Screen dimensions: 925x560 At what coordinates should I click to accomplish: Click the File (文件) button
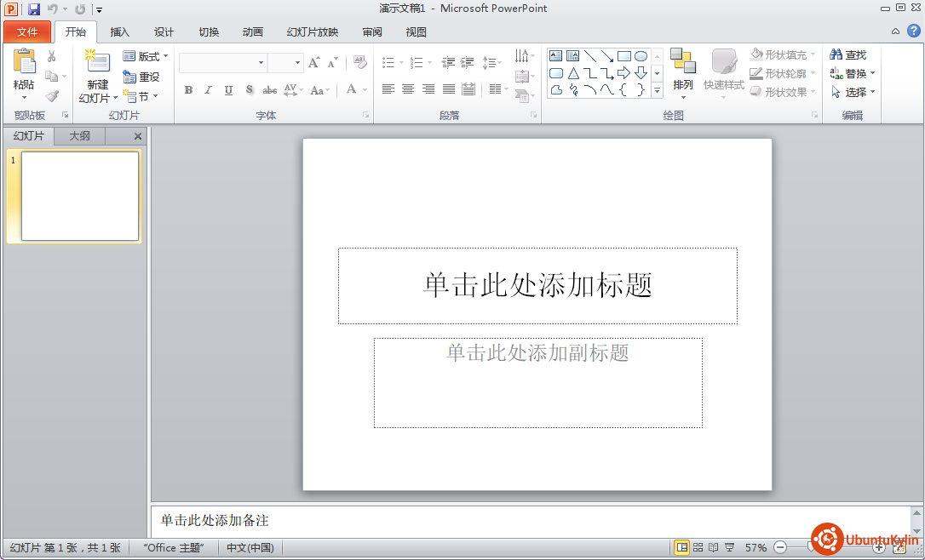[x=27, y=32]
